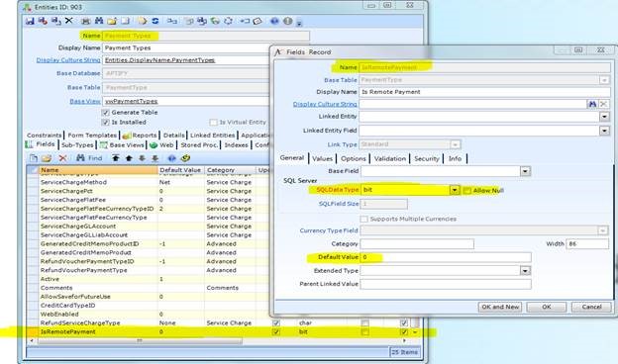
Task: Click the move-to-bottom arrow icon
Action: pos(154,158)
